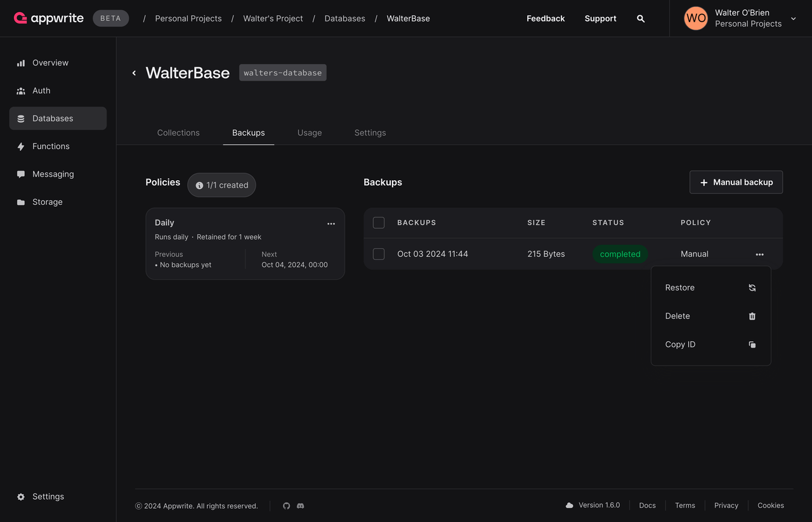Viewport: 812px width, 522px height.
Task: Open the Privacy footer link
Action: (726, 506)
